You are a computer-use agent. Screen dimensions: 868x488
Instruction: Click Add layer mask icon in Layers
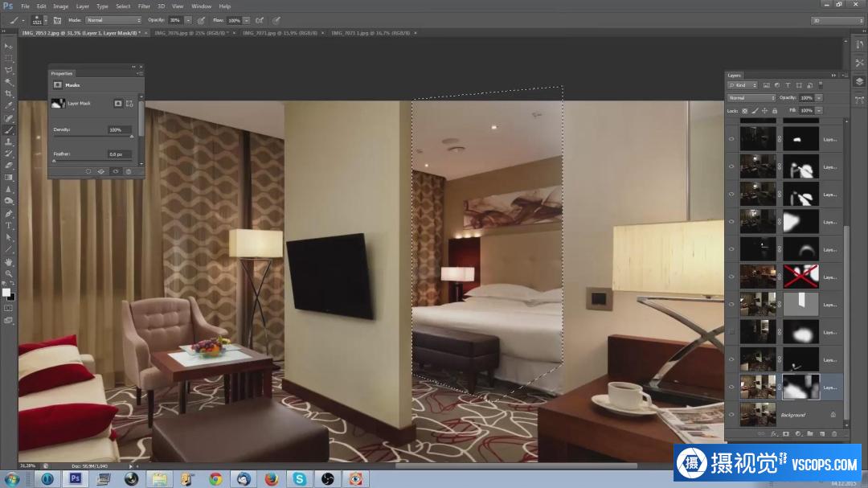(x=785, y=434)
